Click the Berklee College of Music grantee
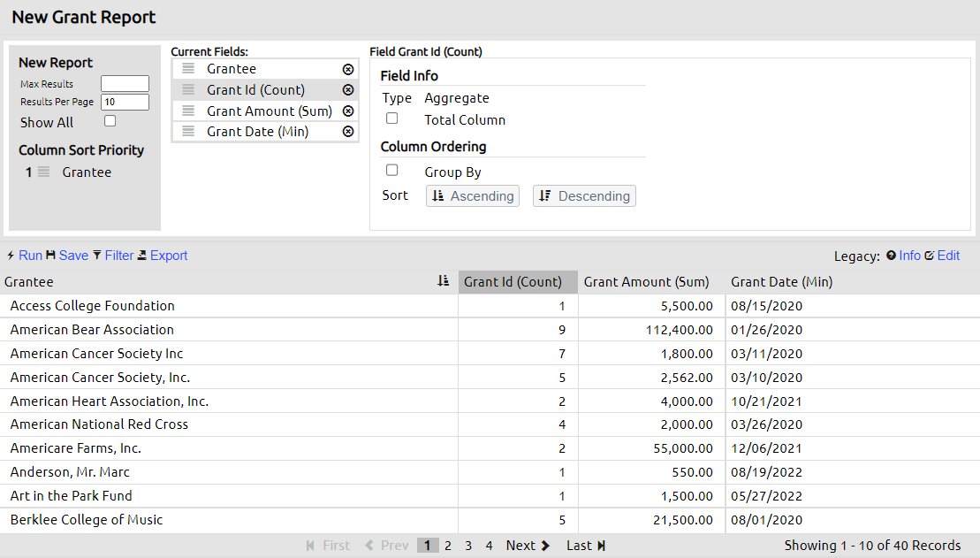This screenshot has height=558, width=980. point(87,519)
